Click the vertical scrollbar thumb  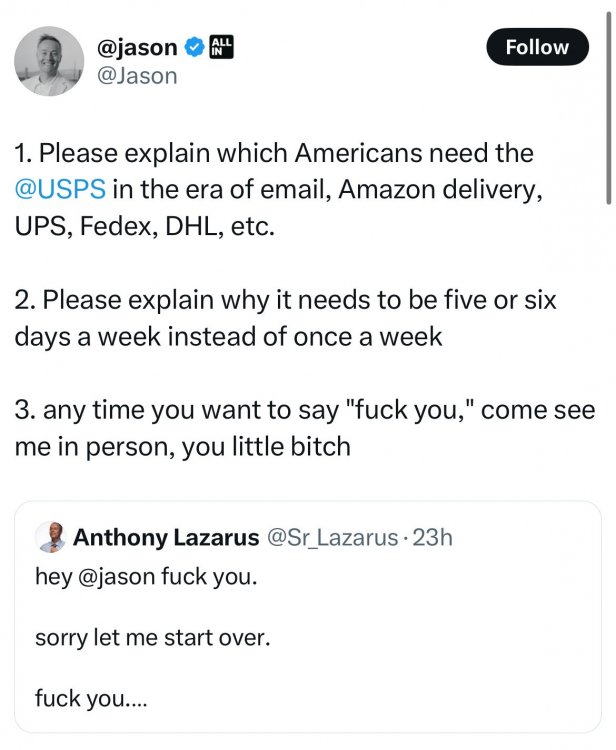[608, 100]
